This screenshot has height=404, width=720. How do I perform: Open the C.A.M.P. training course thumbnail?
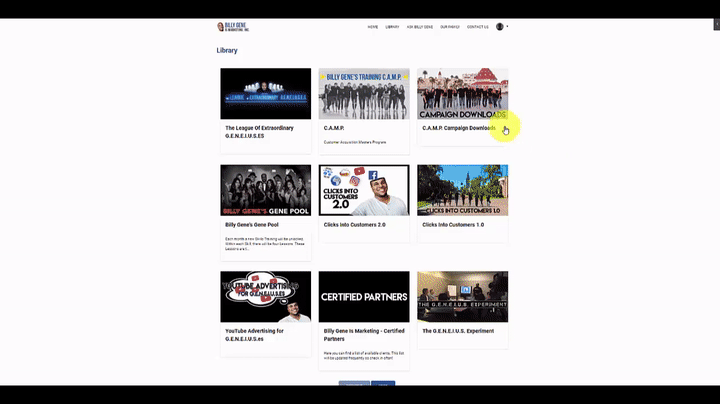(364, 94)
